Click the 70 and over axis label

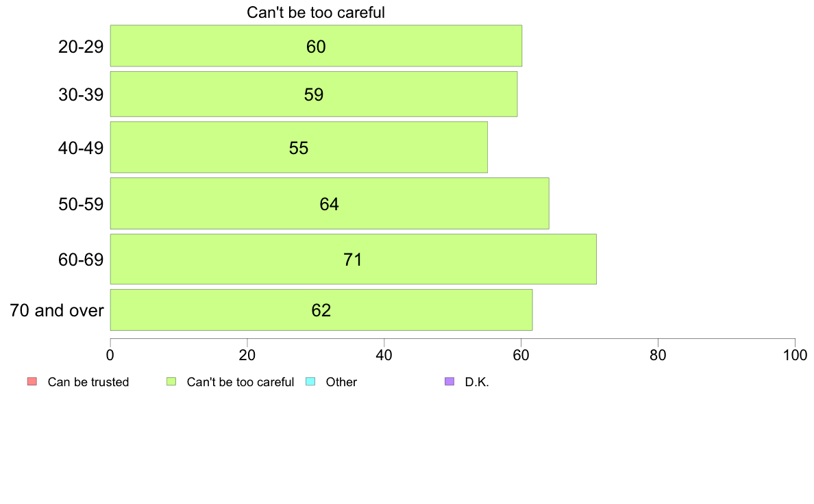point(57,310)
